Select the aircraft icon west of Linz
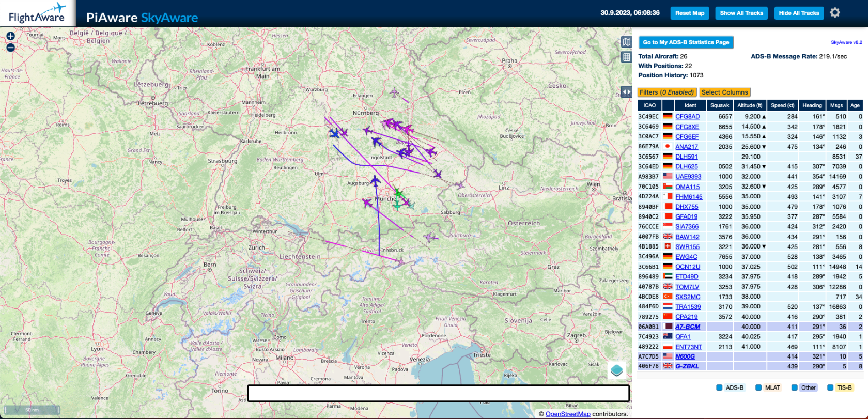868x419 pixels. click(459, 184)
